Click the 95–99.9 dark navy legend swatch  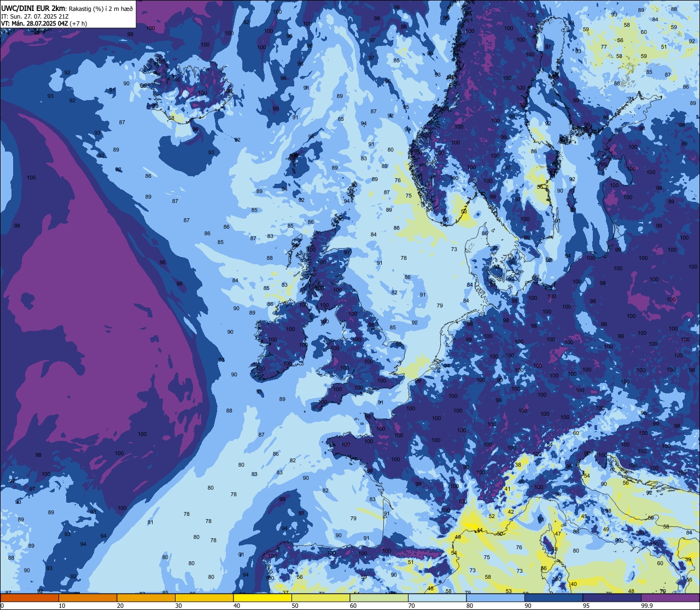pos(612,597)
